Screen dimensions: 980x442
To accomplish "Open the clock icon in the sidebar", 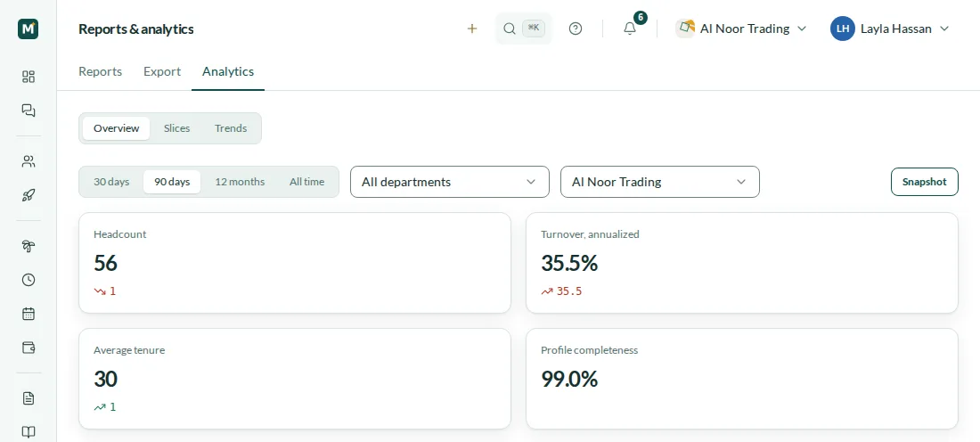I will tap(29, 280).
